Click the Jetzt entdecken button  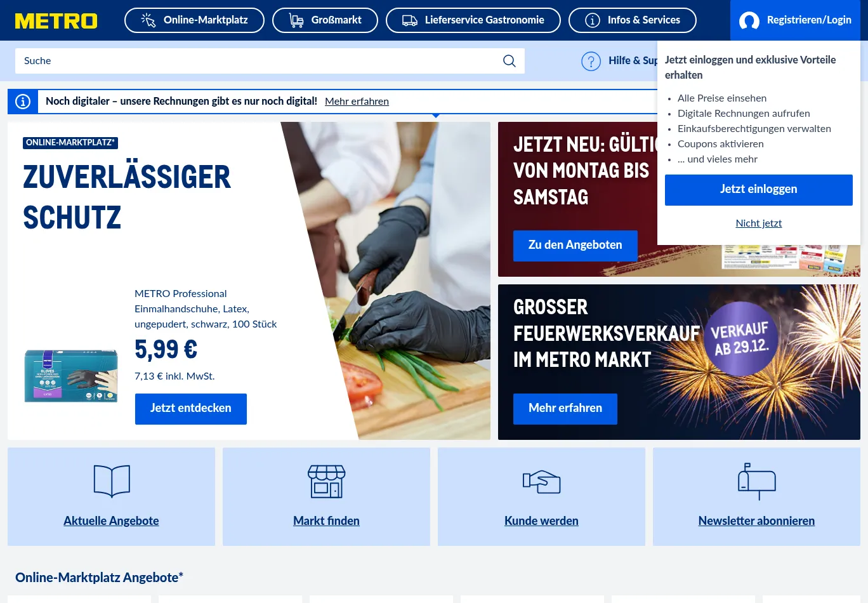[190, 409]
